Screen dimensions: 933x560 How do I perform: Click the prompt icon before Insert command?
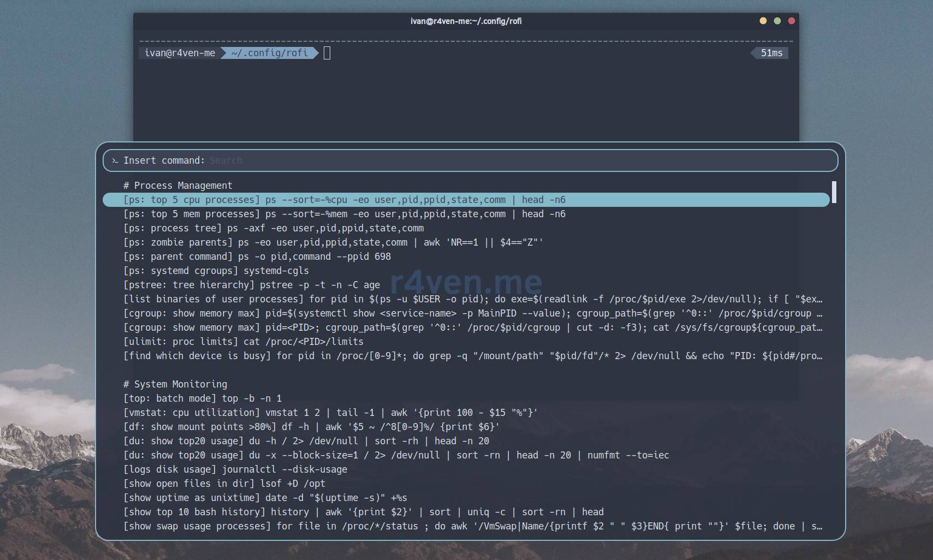click(x=115, y=160)
